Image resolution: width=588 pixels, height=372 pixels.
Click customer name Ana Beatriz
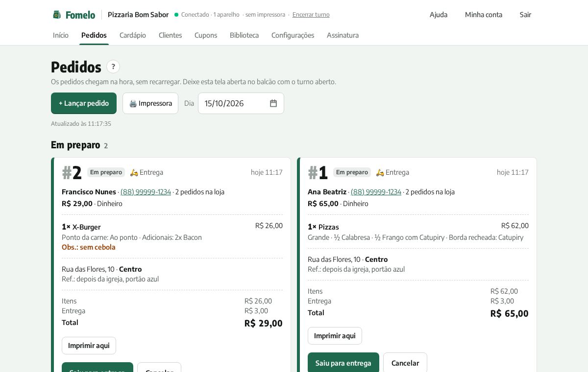click(327, 192)
